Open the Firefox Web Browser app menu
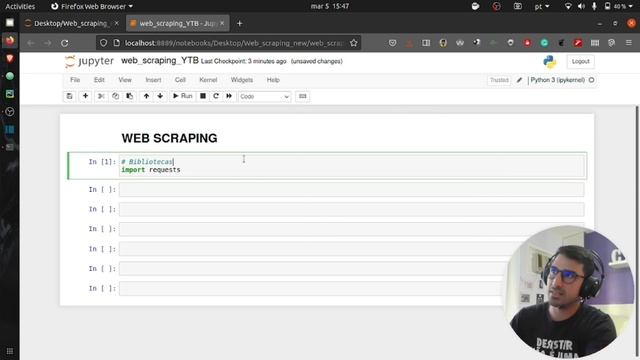 pyautogui.click(x=92, y=6)
